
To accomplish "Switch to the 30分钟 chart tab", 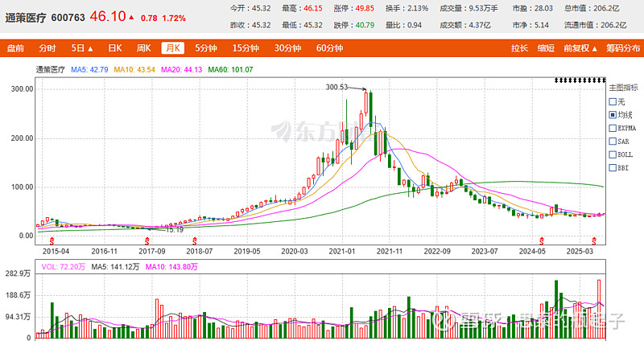I will point(288,48).
